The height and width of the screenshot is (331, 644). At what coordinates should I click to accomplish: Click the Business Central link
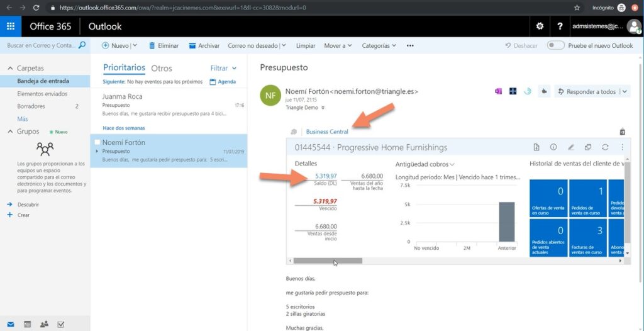click(326, 132)
